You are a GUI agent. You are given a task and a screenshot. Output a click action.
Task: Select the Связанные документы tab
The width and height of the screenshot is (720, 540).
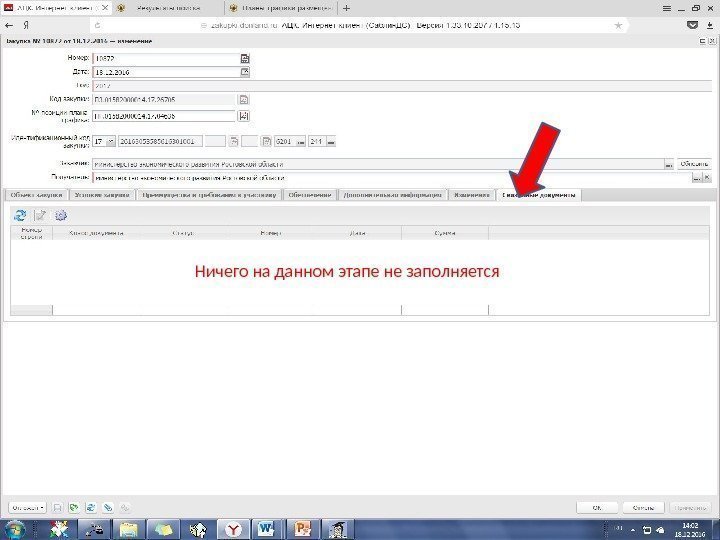point(539,195)
